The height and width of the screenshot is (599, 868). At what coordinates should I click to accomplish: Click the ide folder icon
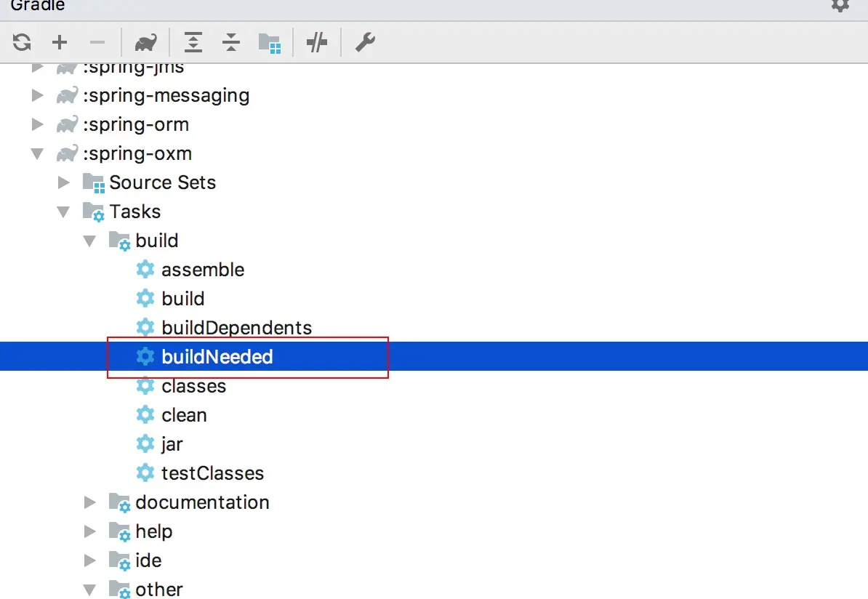(x=119, y=560)
